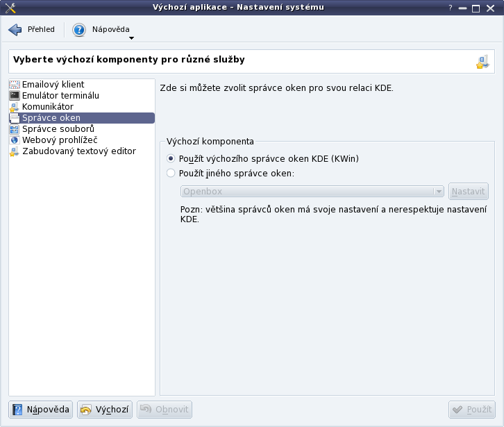504x427 pixels.
Task: Click the 'Výchozí komponenta' group label
Action: tap(210, 142)
